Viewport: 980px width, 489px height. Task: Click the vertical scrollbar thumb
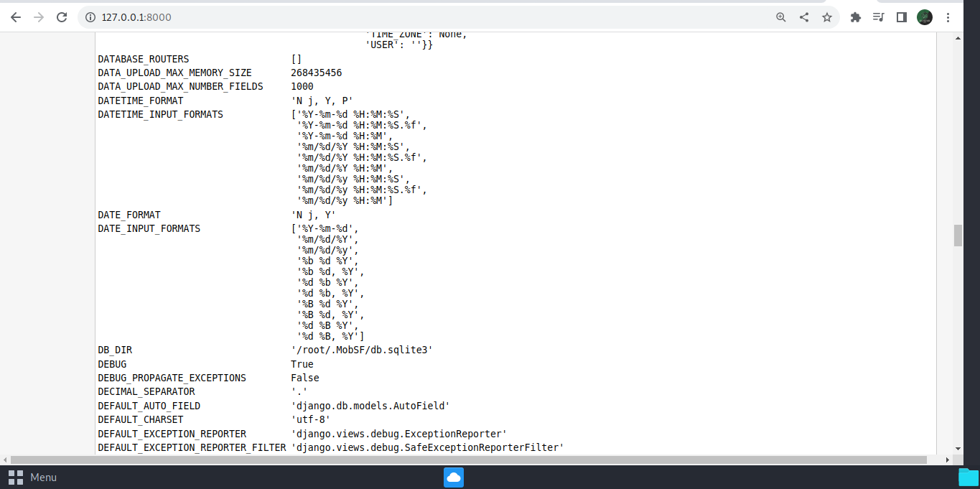[x=956, y=235]
